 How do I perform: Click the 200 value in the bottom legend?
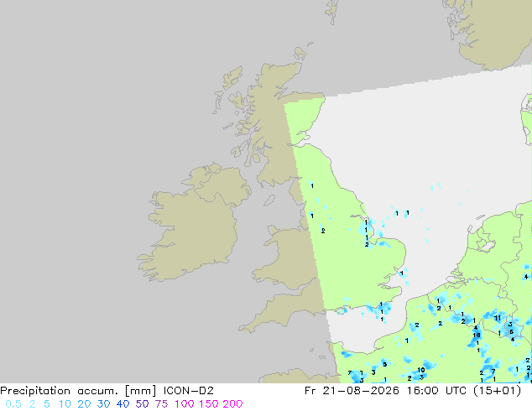tap(232, 404)
